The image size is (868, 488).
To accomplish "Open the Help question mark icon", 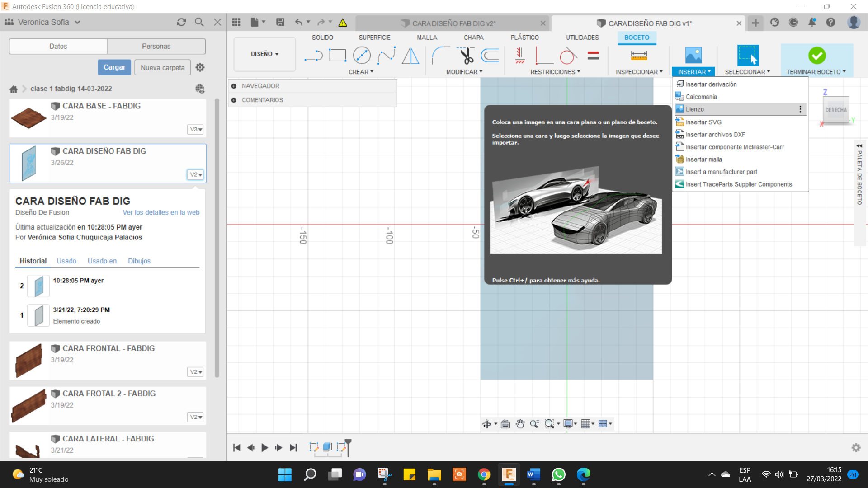I will point(830,22).
